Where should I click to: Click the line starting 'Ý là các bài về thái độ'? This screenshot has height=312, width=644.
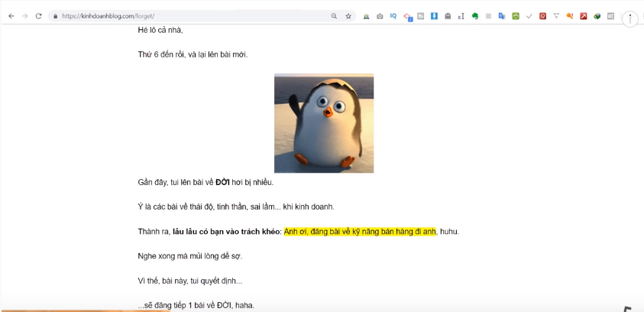point(236,206)
